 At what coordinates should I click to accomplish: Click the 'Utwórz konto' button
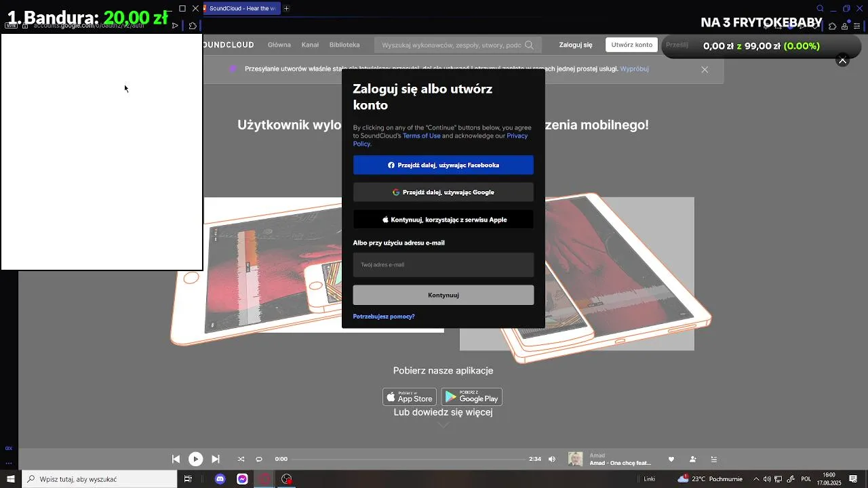tap(632, 45)
